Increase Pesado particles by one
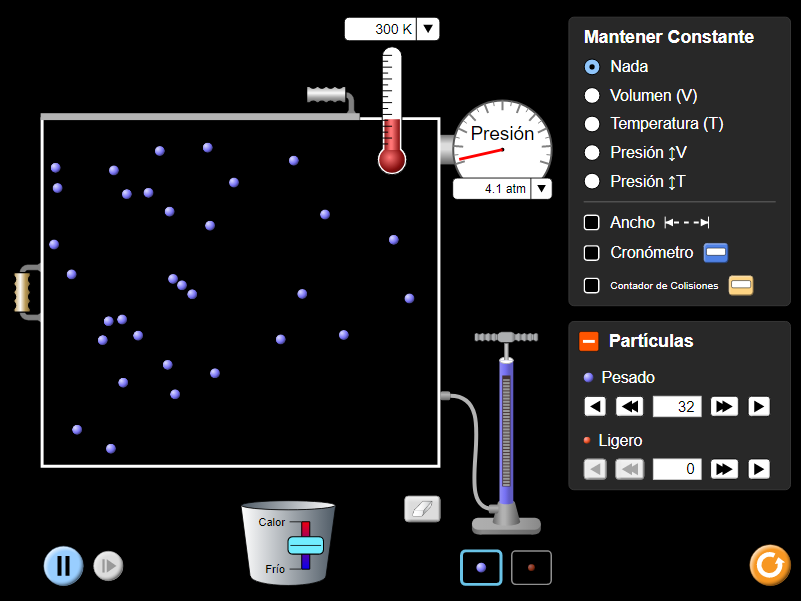 coord(759,407)
